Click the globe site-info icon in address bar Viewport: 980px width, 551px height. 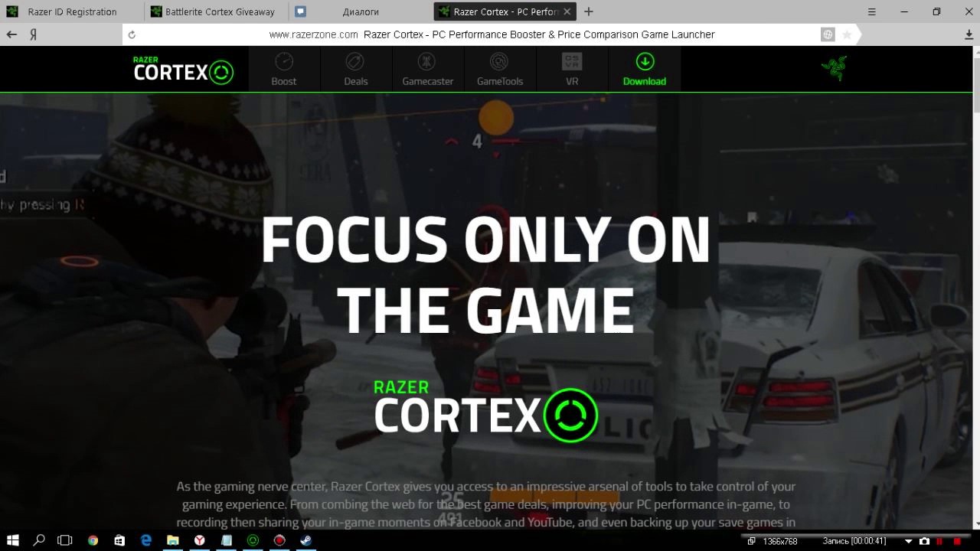click(x=828, y=34)
